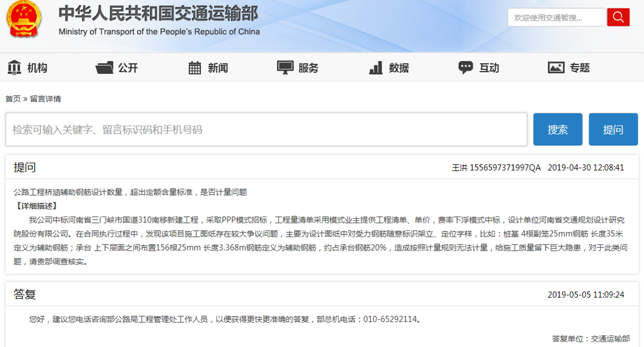This screenshot has width=644, height=347.
Task: Open the 新闻 menu label
Action: pos(218,68)
